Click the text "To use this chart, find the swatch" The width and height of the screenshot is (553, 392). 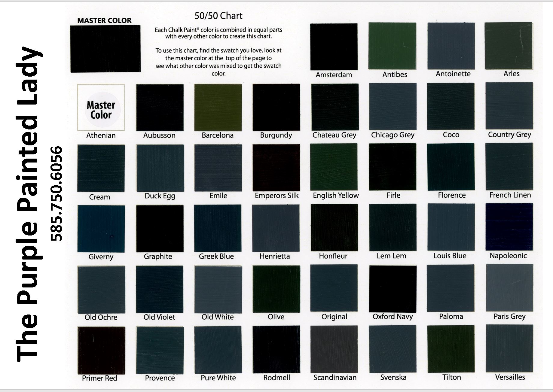pos(218,50)
